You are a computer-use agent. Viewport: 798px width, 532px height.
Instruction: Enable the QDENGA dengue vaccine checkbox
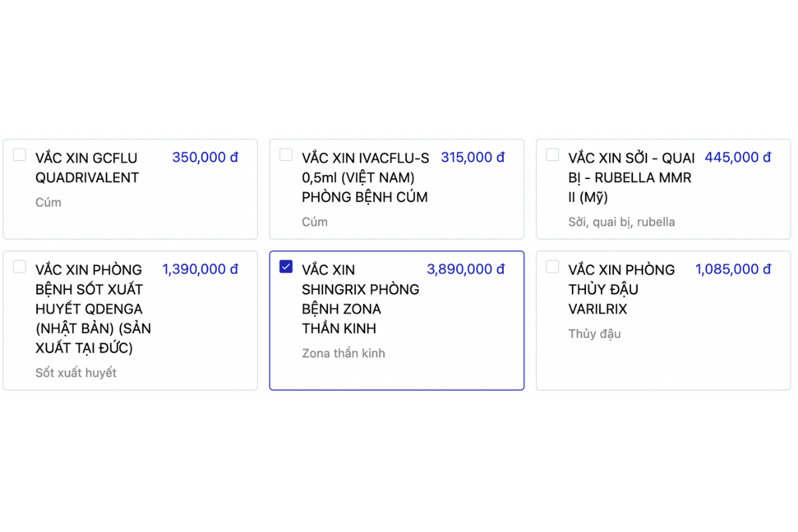[x=20, y=267]
